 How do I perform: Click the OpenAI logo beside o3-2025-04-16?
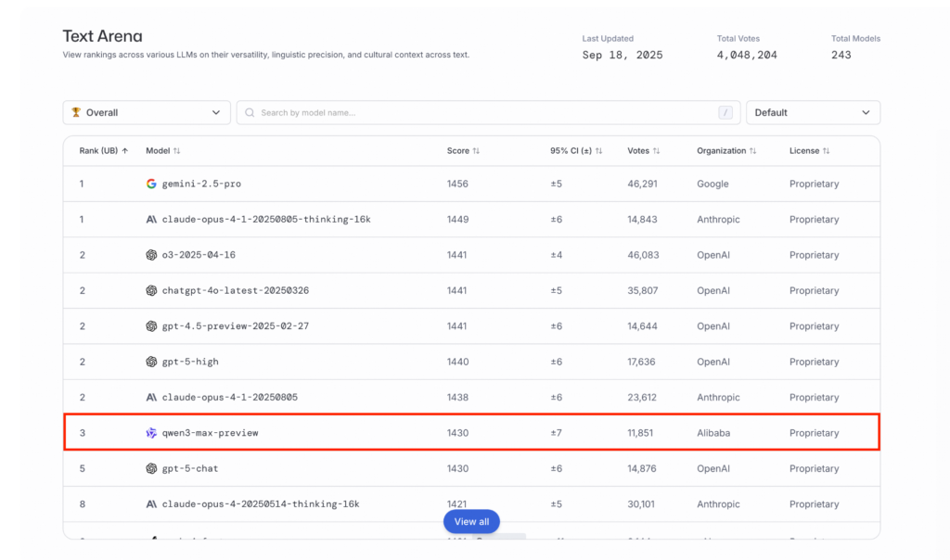pos(151,255)
